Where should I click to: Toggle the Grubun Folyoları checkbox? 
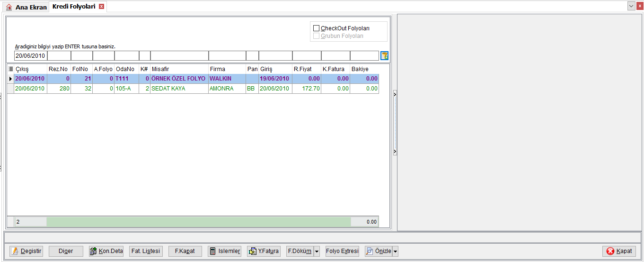coord(316,36)
